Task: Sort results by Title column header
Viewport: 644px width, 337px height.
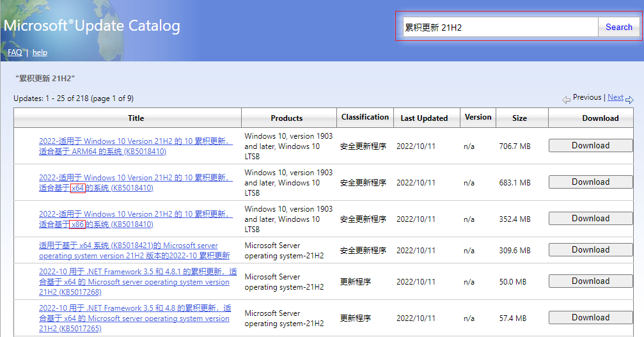Action: pyautogui.click(x=136, y=118)
